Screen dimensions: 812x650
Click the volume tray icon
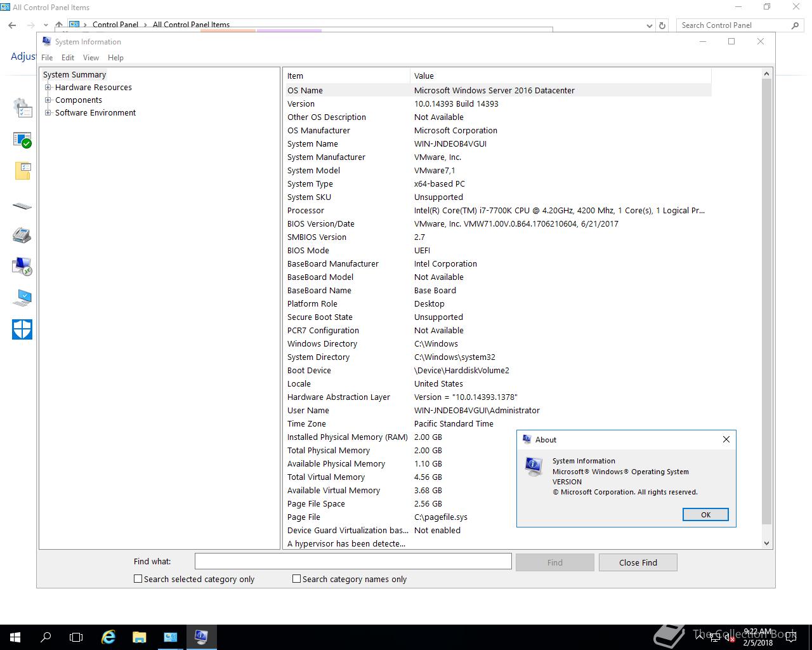click(730, 637)
